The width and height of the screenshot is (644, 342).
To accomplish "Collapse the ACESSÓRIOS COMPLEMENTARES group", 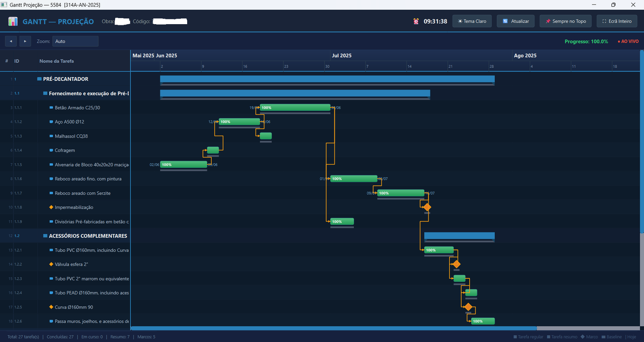I will pyautogui.click(x=45, y=236).
